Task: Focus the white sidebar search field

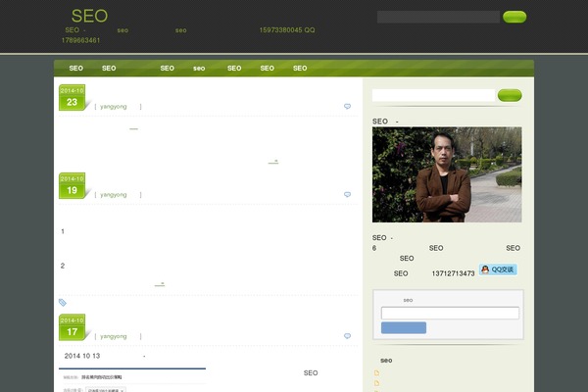Action: point(433,95)
